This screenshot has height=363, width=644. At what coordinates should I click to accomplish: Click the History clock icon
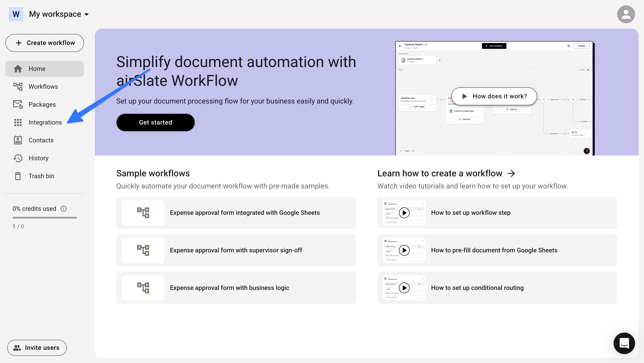coord(18,158)
